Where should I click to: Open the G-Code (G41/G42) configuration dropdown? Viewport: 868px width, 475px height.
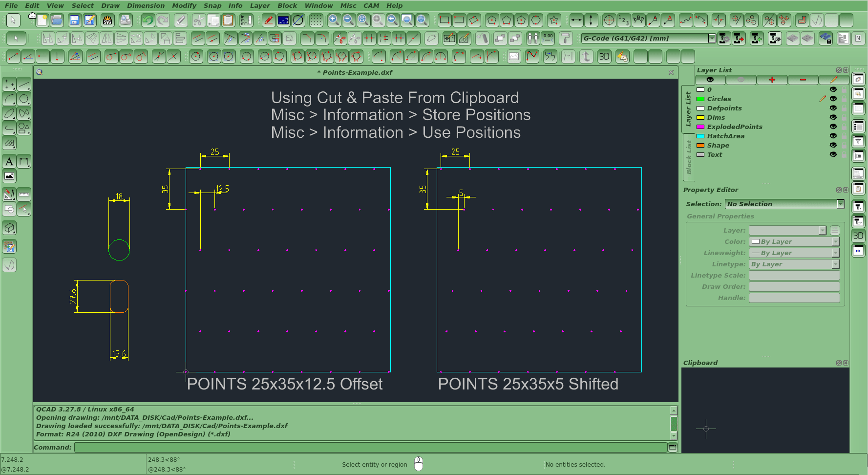click(712, 38)
